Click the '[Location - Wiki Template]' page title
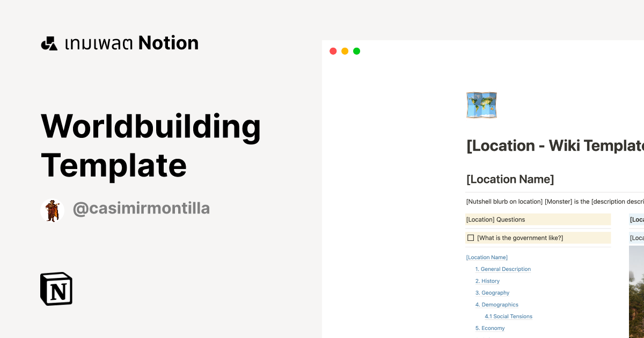The image size is (644, 338). point(555,145)
